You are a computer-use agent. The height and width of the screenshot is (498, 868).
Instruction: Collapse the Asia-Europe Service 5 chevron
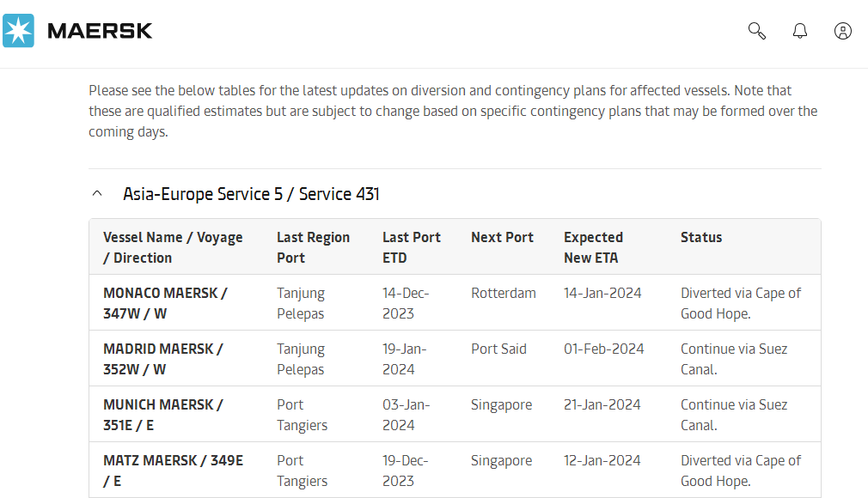97,194
